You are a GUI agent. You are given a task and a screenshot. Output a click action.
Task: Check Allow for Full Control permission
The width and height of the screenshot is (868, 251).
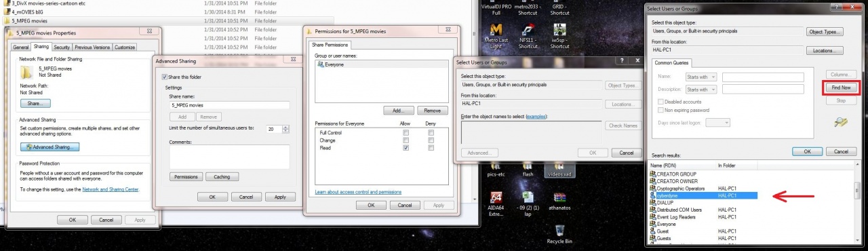pos(406,132)
